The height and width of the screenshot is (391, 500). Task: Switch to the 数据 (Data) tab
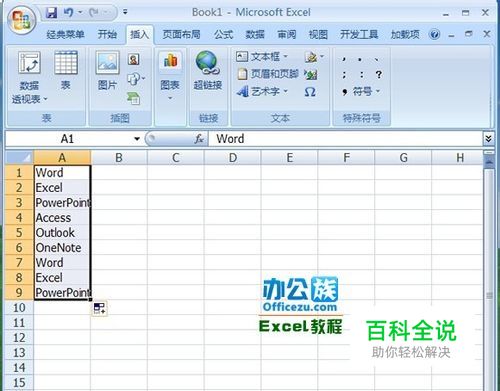(x=255, y=34)
